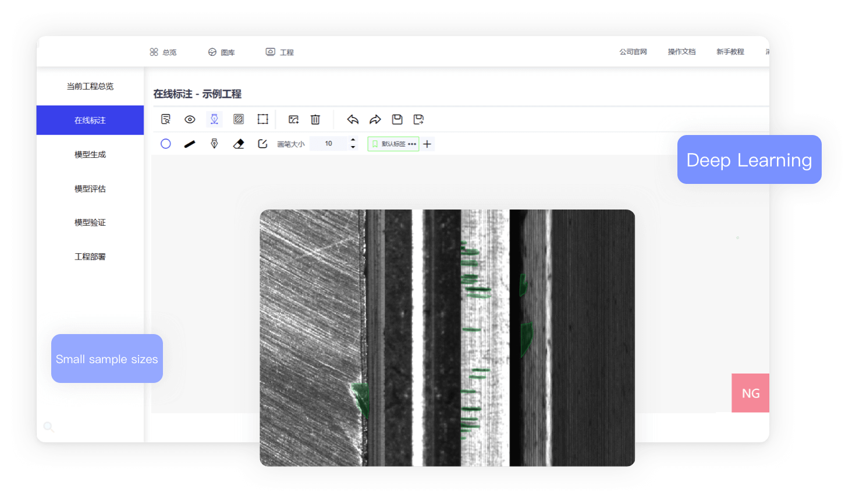Increase brush size with the up arrow

click(x=353, y=140)
